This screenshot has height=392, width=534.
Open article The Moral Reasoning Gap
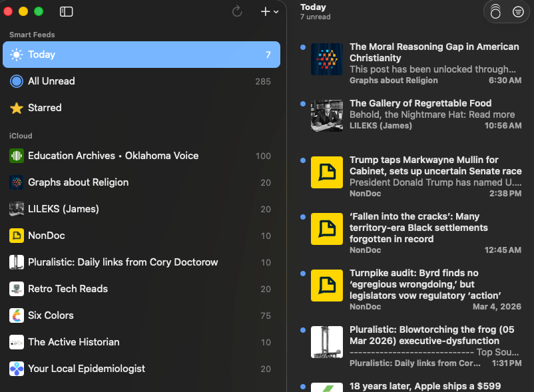[x=434, y=53]
